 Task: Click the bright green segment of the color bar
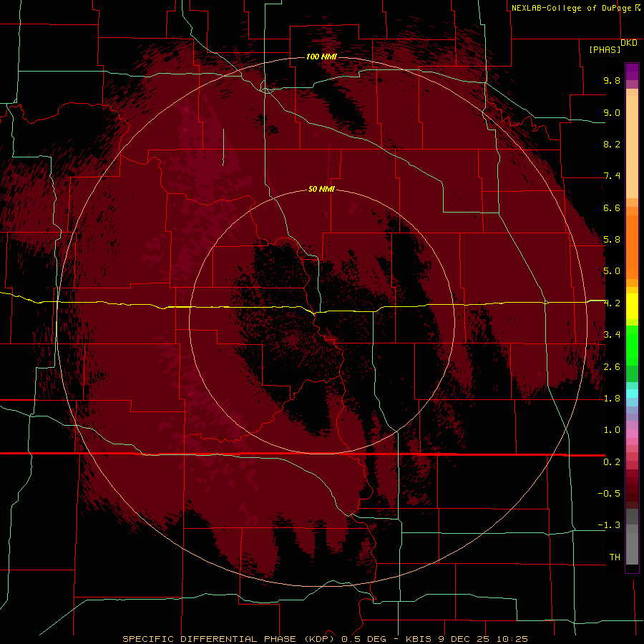coord(632,345)
